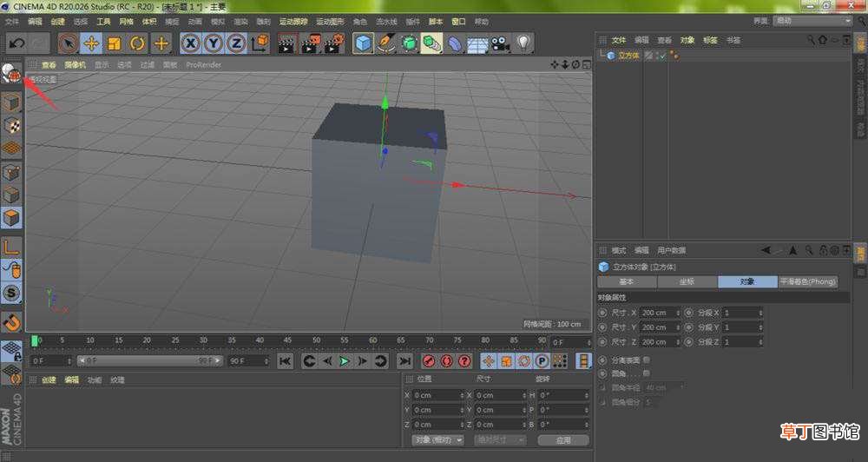This screenshot has height=462, width=868.
Task: Click the locked workplane icon
Action: point(11,351)
